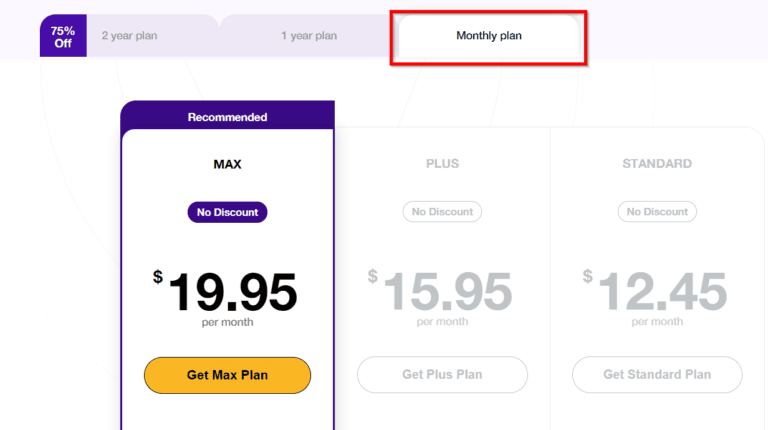
Task: Click the Recommended banner on Max card
Action: click(x=227, y=117)
